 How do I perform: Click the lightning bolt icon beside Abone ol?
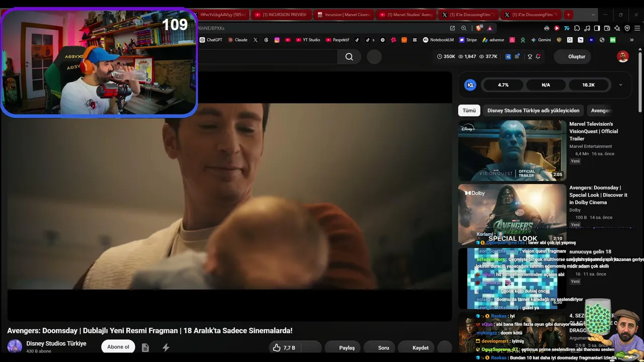click(166, 347)
